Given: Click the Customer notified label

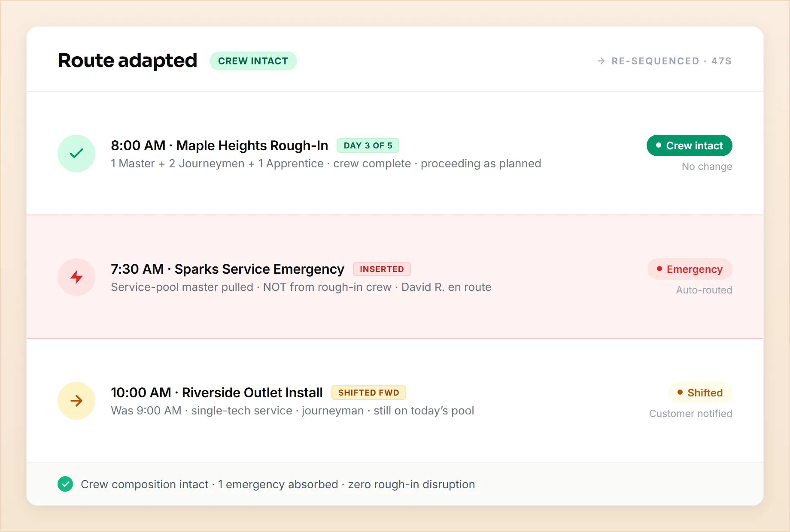Looking at the screenshot, I should click(691, 414).
